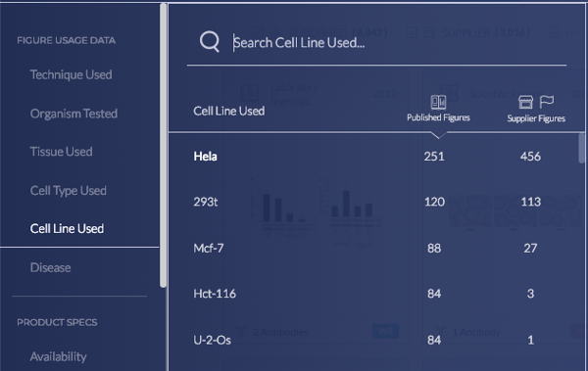This screenshot has height=371, width=588.
Task: Open Technique Used filter
Action: [x=71, y=74]
